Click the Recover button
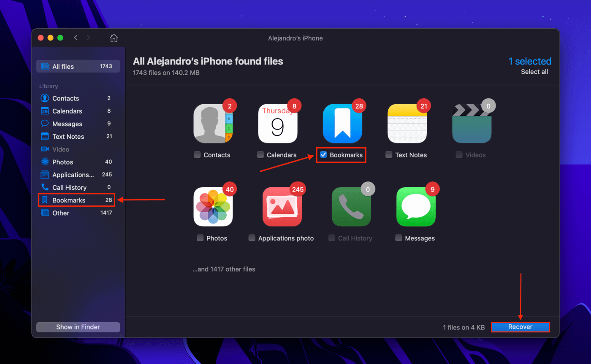591x364 pixels. pos(521,327)
